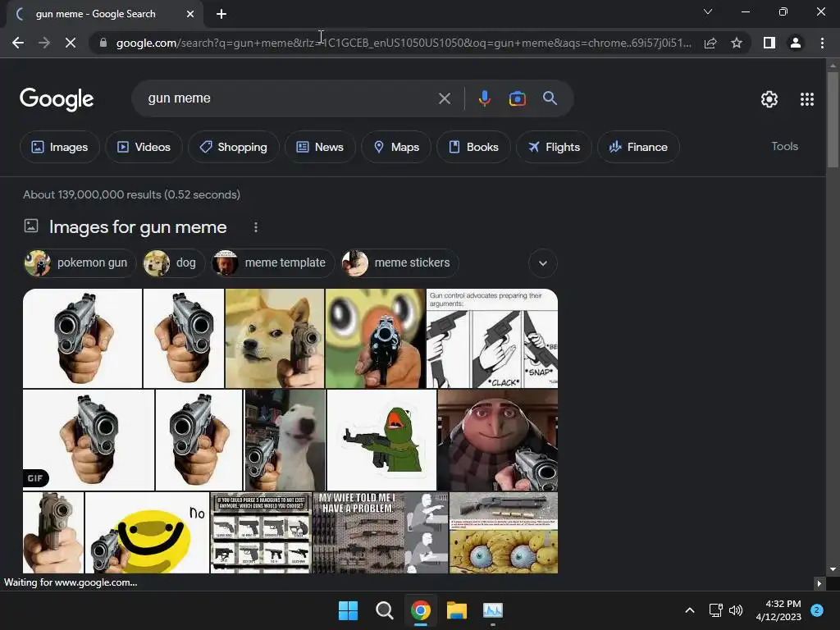Stop loading the page
Screen dimensions: 840x630
(71, 43)
